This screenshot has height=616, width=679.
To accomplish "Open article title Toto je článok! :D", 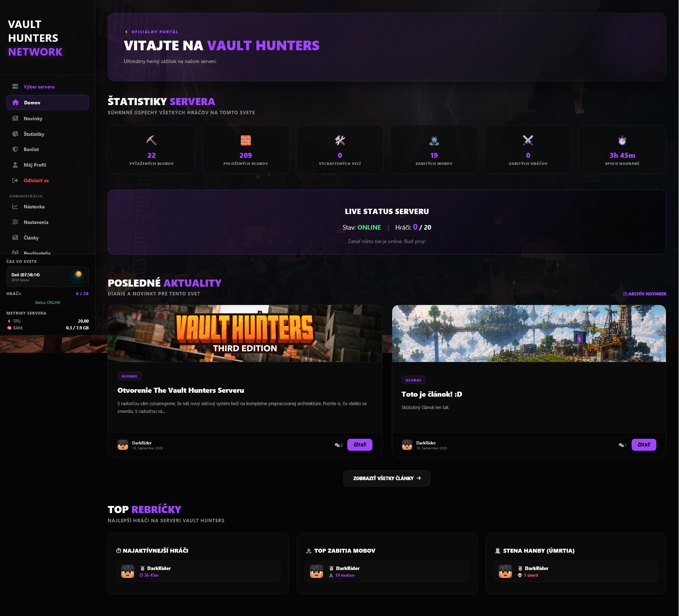I will (432, 394).
